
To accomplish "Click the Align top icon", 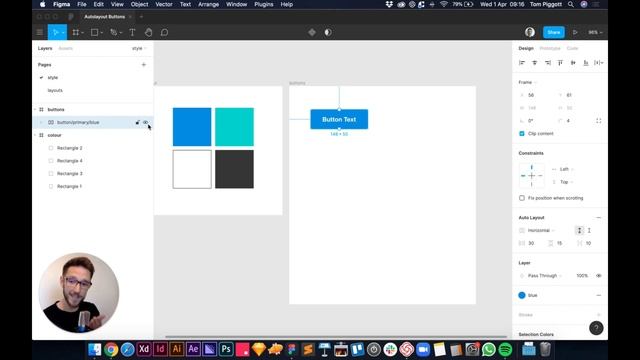I will click(x=560, y=63).
